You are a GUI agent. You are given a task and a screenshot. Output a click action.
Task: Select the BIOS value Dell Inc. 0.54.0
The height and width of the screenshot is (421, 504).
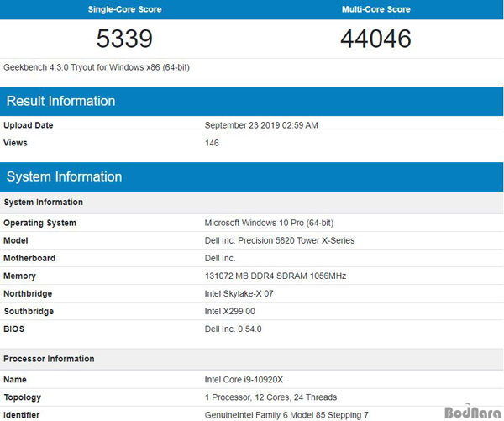coord(233,329)
